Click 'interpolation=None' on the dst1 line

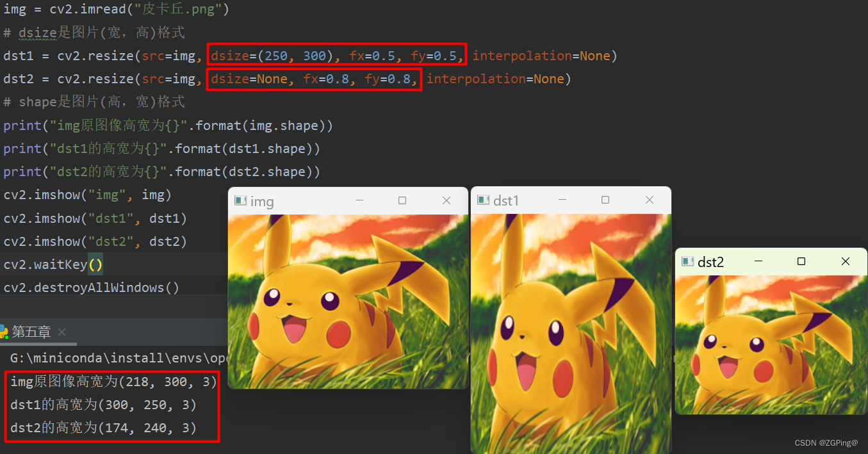(541, 56)
